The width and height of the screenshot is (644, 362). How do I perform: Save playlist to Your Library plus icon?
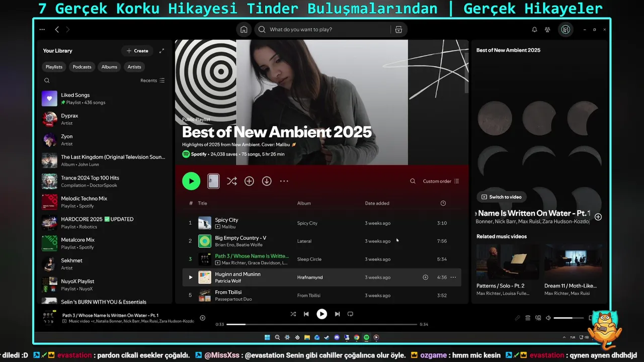click(249, 181)
